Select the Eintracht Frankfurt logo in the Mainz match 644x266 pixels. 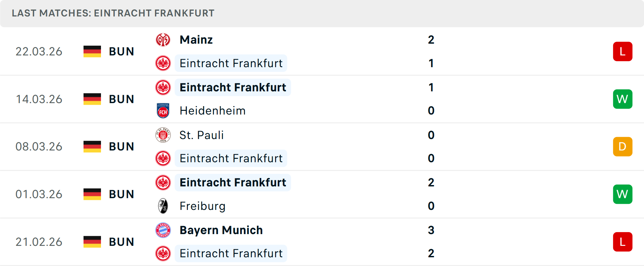tap(163, 63)
